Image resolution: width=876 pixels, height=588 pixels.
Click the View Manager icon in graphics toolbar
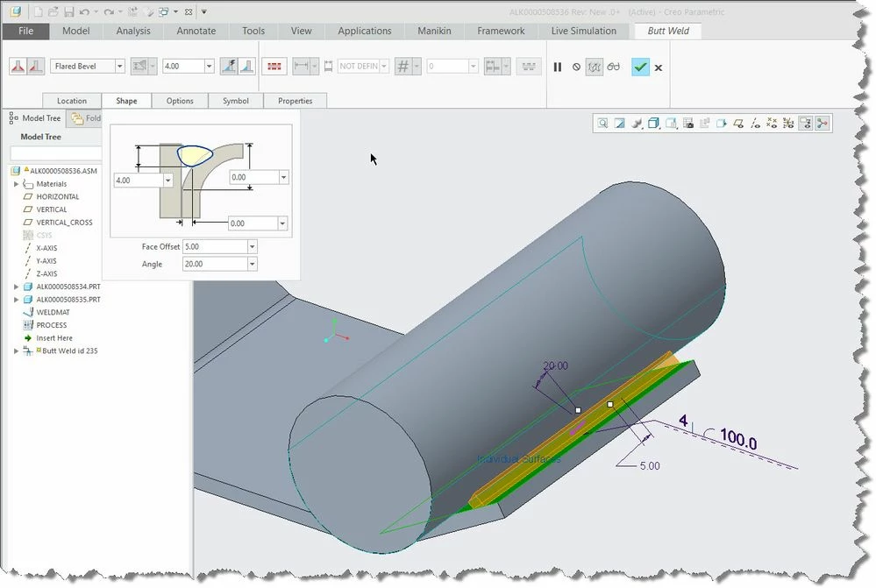(x=688, y=124)
